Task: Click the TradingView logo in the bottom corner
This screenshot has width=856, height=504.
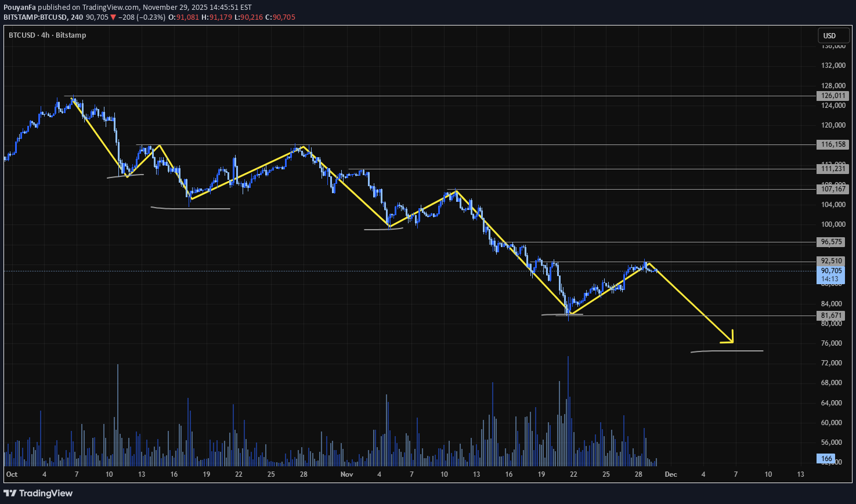Action: [38, 493]
